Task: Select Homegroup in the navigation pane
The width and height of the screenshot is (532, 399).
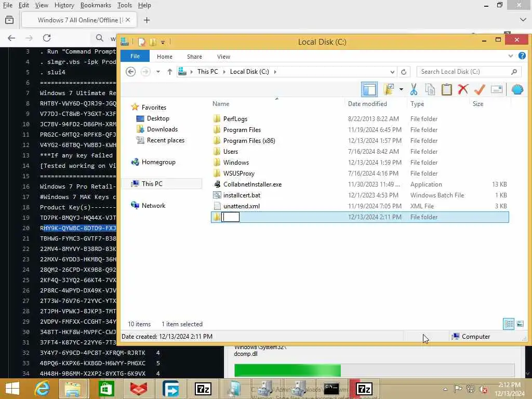Action: [158, 162]
